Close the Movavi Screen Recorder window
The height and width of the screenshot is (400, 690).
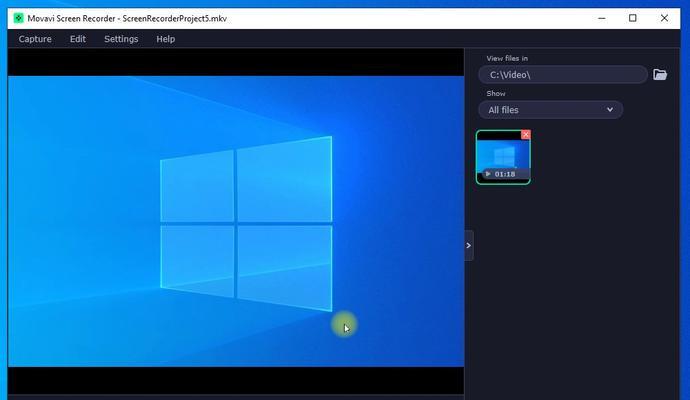[x=664, y=18]
